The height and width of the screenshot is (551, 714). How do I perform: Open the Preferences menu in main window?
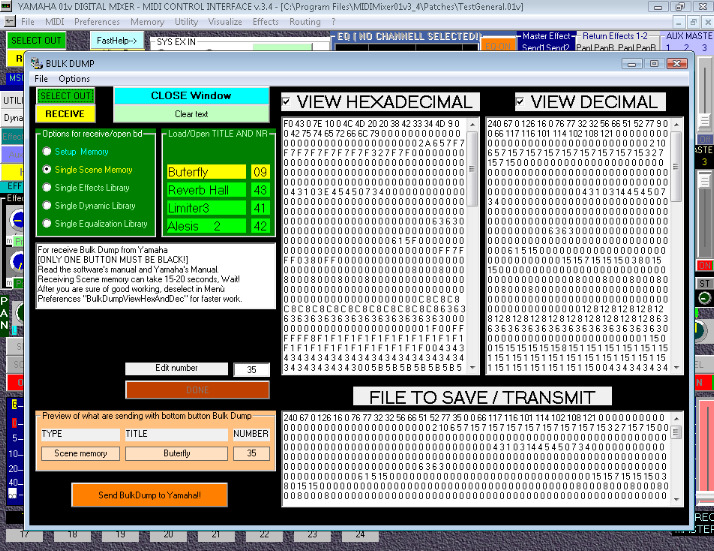tap(97, 22)
